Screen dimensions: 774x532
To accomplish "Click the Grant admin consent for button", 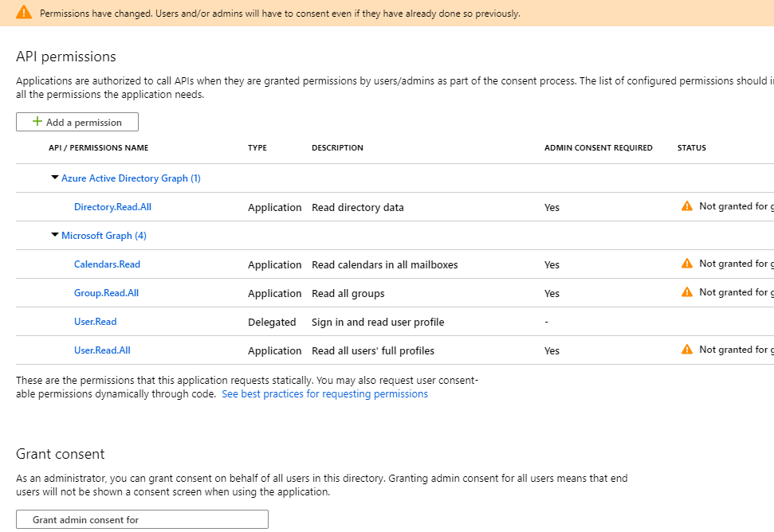I will (142, 519).
